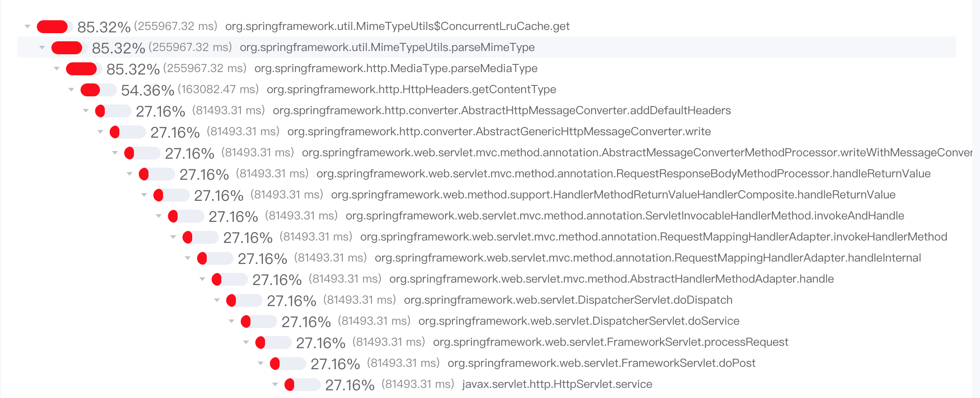Collapse the addDefaultHeaders node arrow
This screenshot has width=980, height=398.
point(86,111)
